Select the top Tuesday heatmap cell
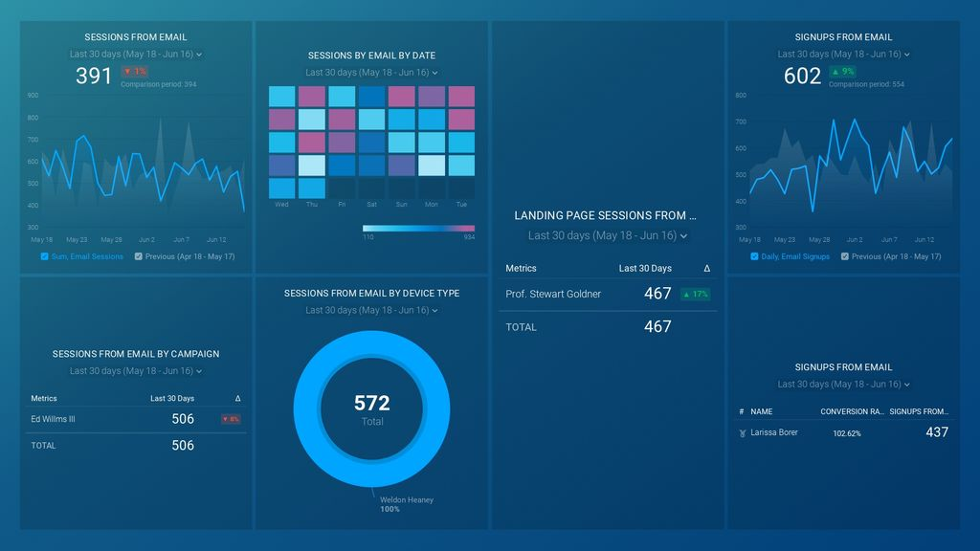980x551 pixels. 461,97
